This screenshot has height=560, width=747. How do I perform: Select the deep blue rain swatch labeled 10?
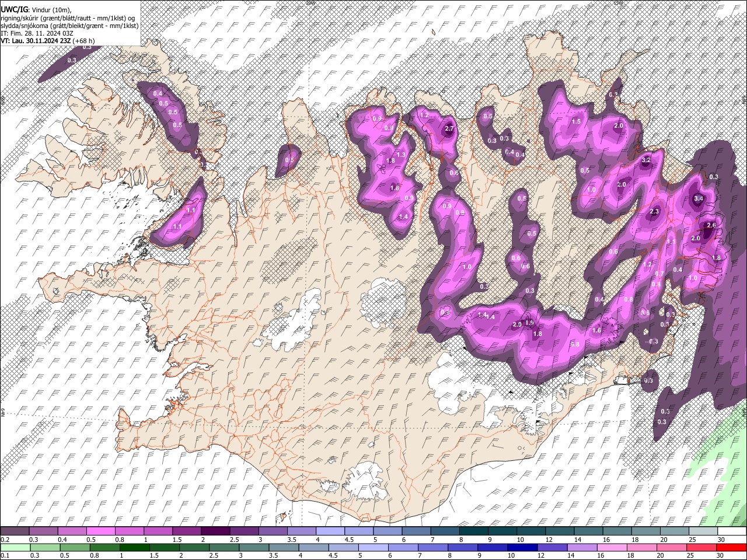[523, 547]
